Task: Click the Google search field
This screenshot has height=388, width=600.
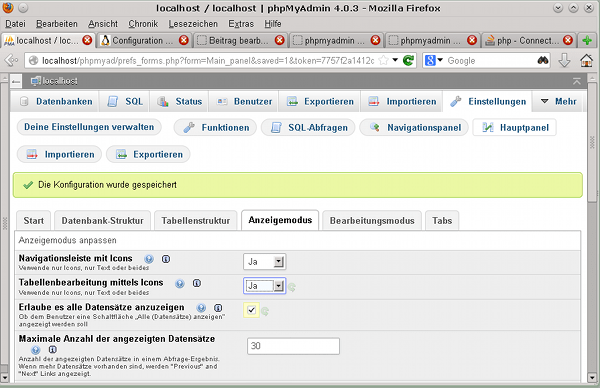Action: (x=491, y=60)
